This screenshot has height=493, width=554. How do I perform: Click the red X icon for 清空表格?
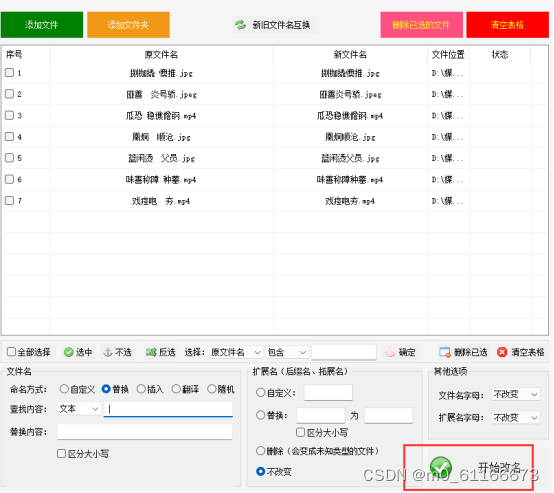tap(502, 352)
